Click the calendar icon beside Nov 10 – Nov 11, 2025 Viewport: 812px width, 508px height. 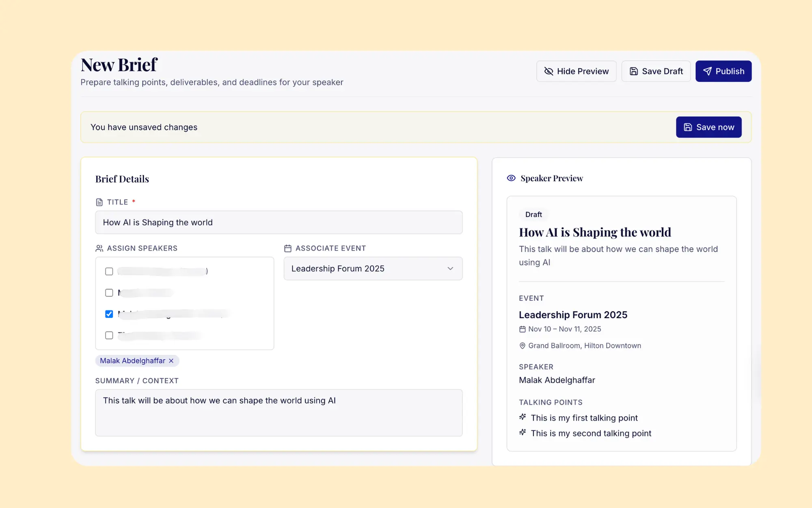tap(522, 329)
